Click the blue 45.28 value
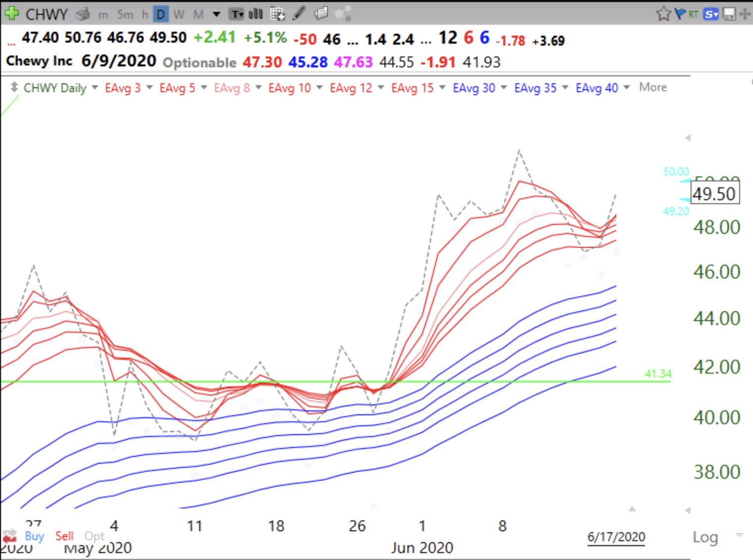 pos(308,62)
